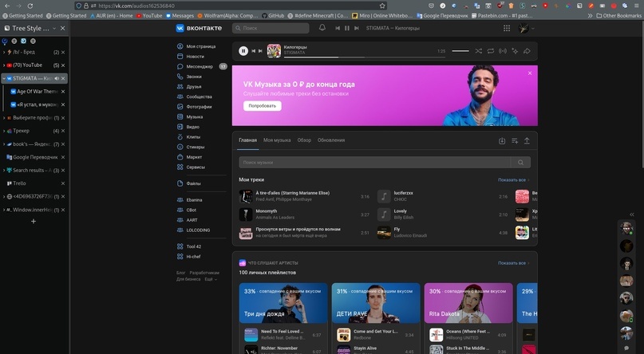Close the VK Музыка promo banner
Viewport: 644px width, 354px height.
point(530,73)
